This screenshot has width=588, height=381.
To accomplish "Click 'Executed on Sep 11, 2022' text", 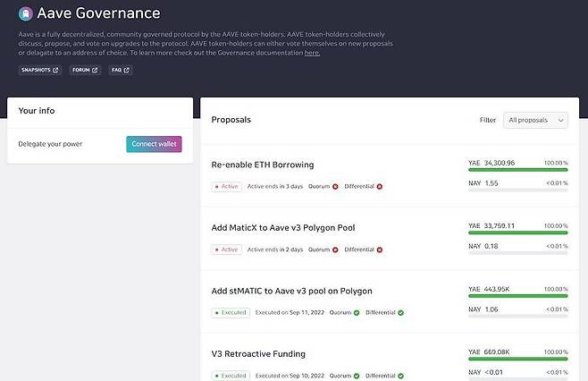I will pyautogui.click(x=290, y=313).
